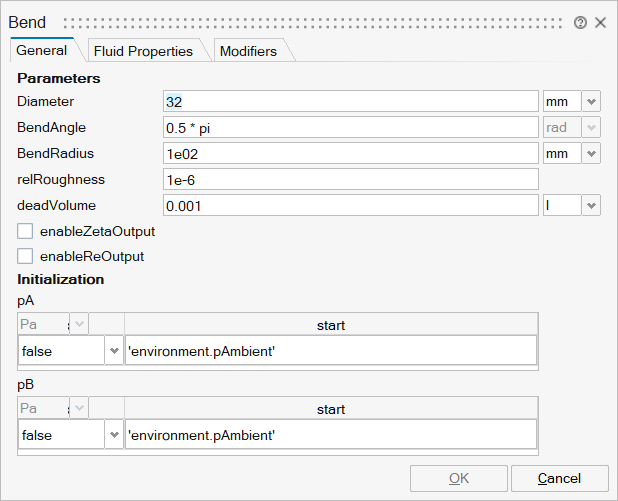618x501 pixels.
Task: Select the General tab
Action: coord(42,50)
